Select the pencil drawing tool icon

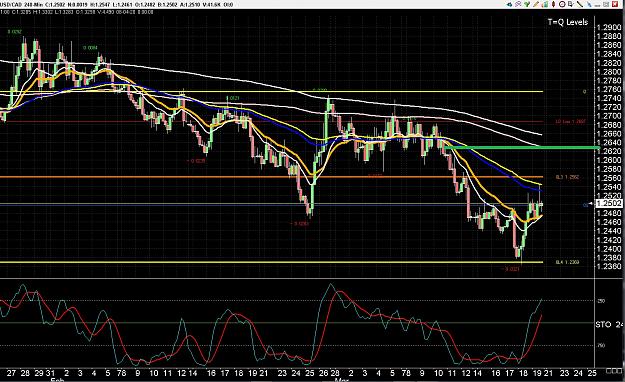[x=536, y=4]
